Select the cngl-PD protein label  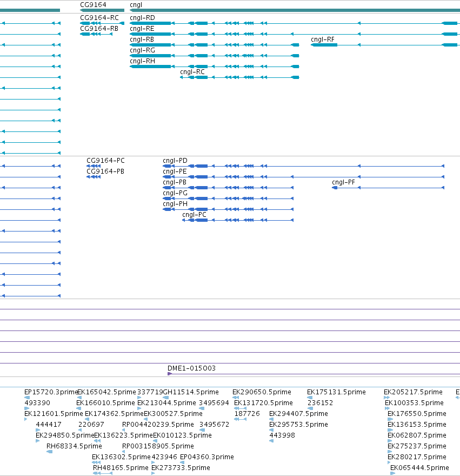[x=175, y=161]
